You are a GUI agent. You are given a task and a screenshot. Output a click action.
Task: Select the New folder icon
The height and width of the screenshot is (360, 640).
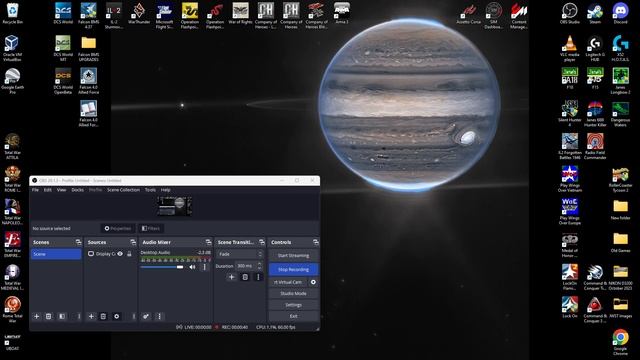(x=620, y=209)
